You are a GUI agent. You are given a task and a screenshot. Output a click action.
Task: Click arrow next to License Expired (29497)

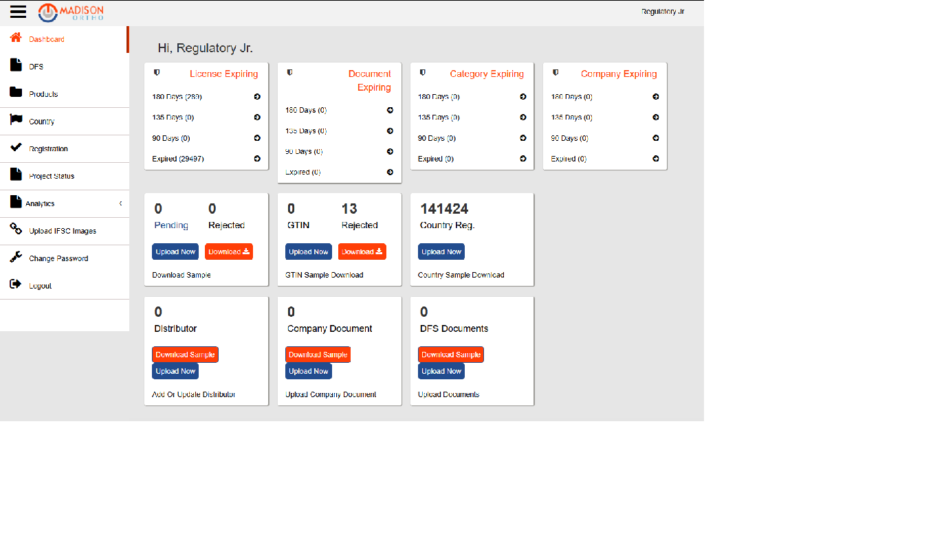[x=257, y=159]
